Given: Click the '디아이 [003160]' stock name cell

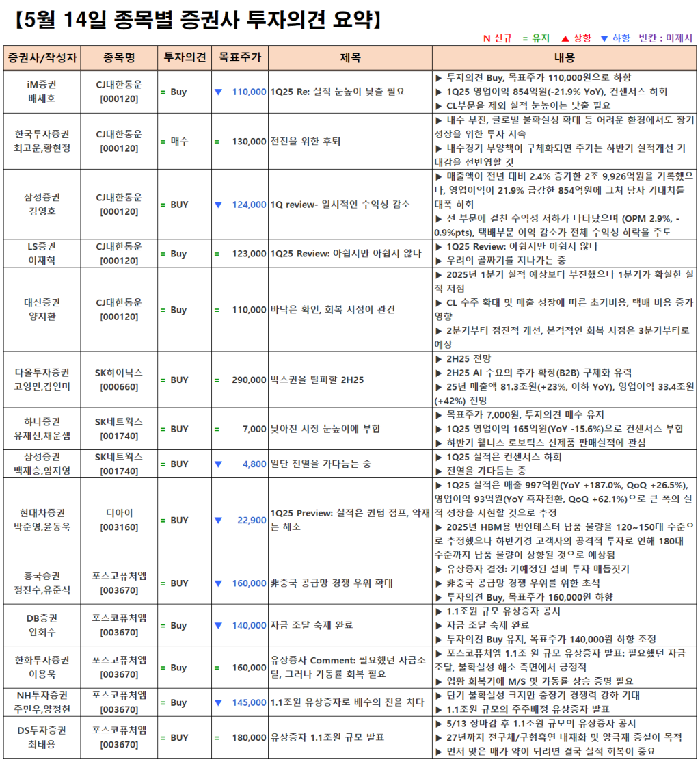Looking at the screenshot, I should (120, 520).
